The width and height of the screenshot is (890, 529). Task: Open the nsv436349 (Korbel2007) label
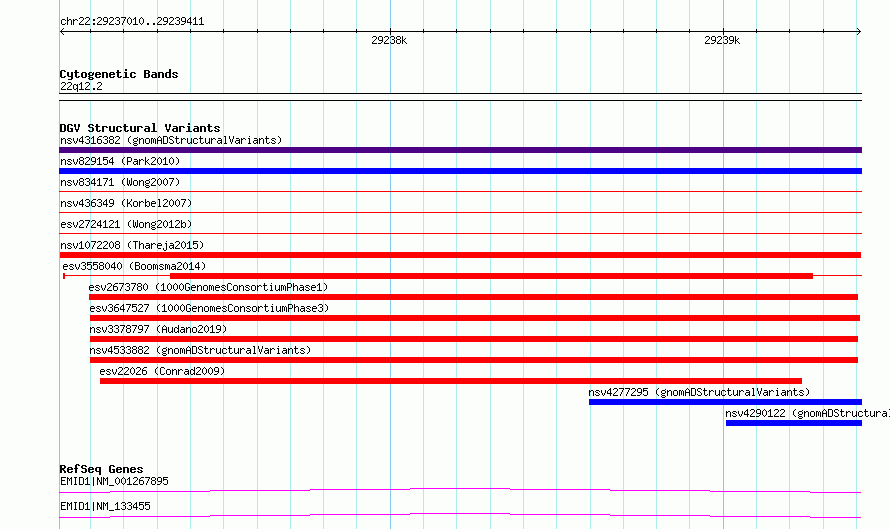tap(126, 203)
